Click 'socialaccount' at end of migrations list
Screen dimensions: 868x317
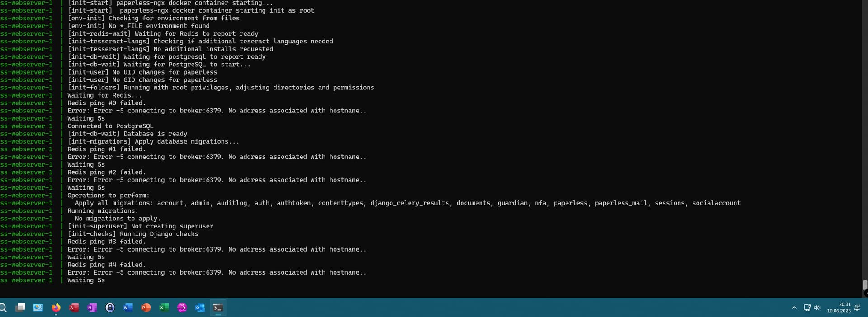717,203
